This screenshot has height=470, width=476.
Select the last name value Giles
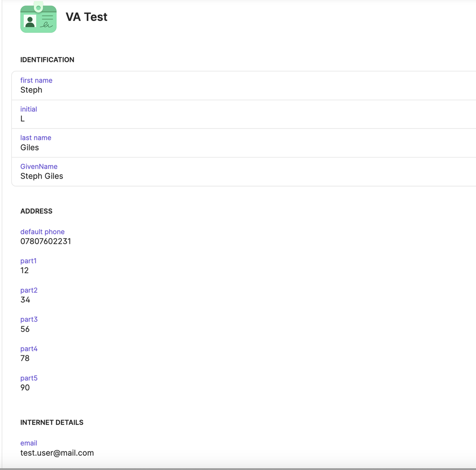coord(30,148)
